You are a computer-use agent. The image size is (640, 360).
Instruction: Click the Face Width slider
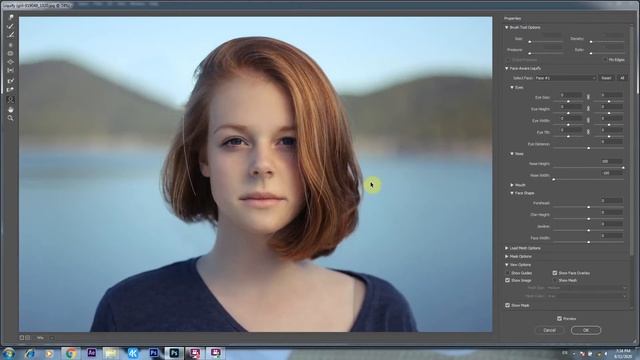pyautogui.click(x=588, y=242)
